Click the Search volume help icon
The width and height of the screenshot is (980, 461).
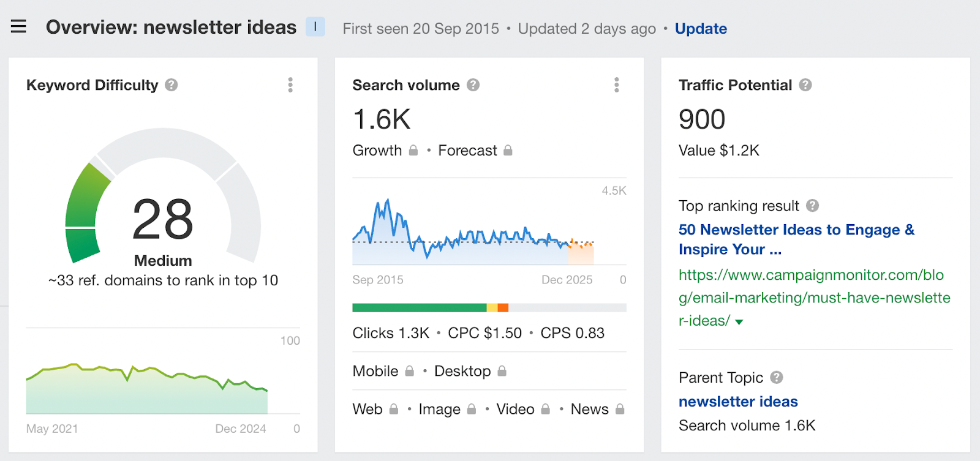coord(473,85)
